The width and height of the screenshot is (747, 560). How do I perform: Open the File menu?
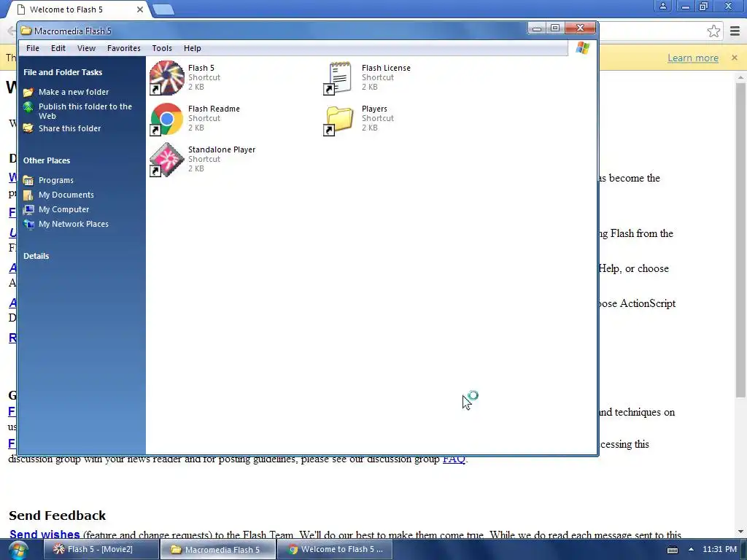coord(33,48)
